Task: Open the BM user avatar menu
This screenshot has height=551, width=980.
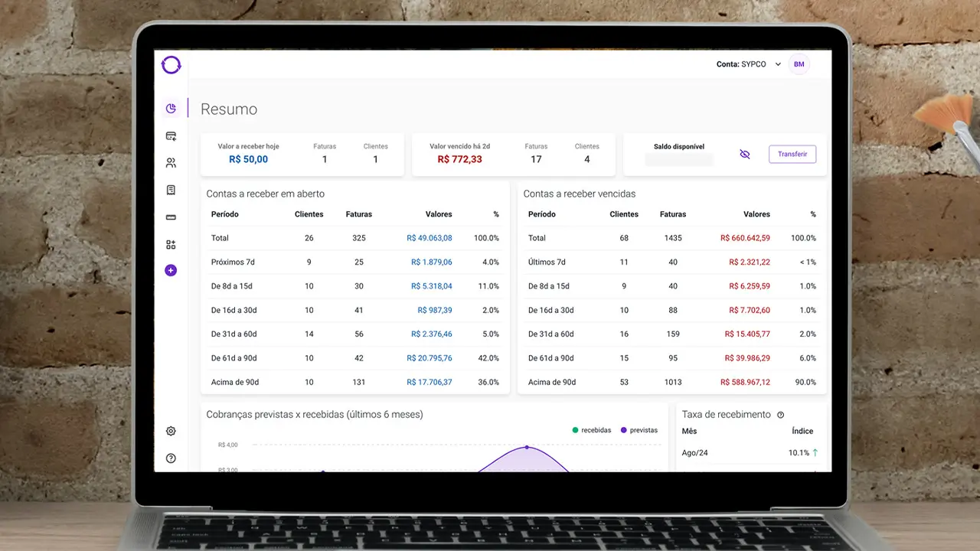Action: coord(799,64)
